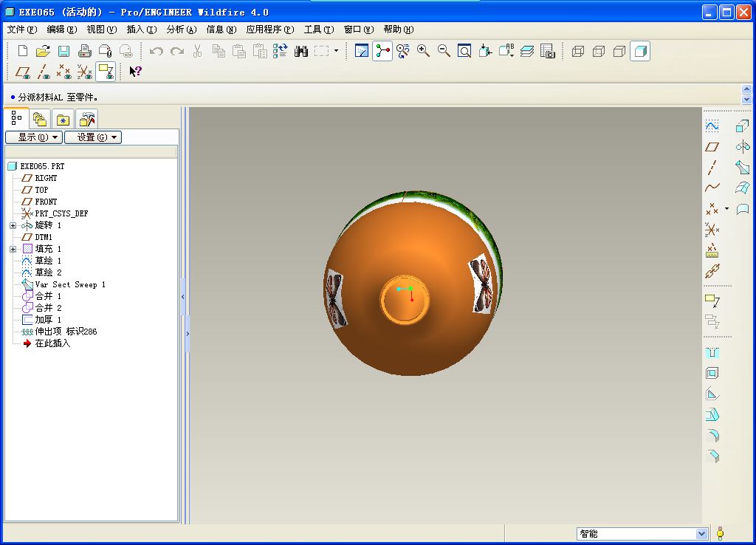Save the model with the floppy disk icon
This screenshot has width=756, height=545.
pyautogui.click(x=63, y=51)
